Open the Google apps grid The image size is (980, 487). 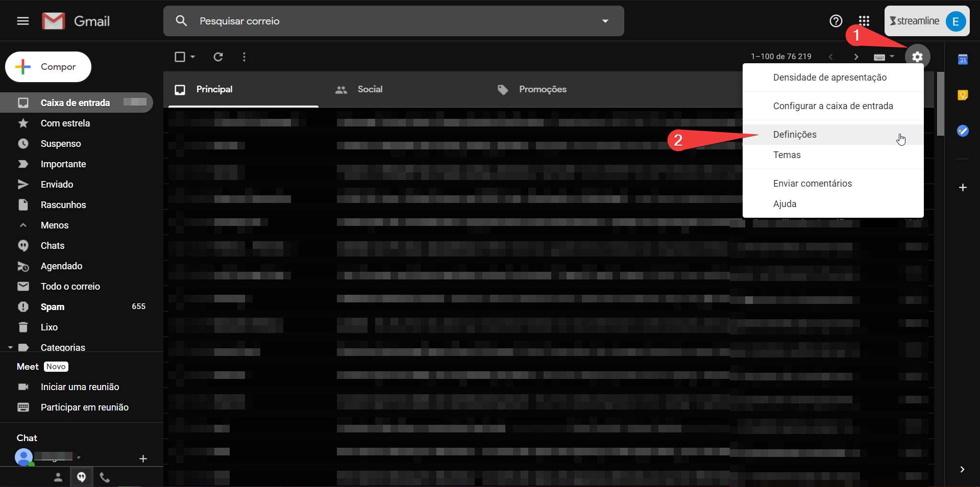[864, 21]
